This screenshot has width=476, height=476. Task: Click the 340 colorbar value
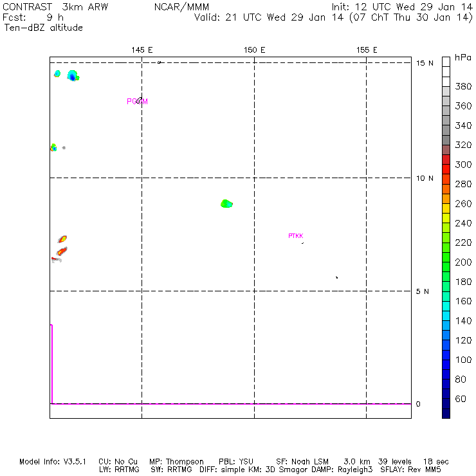tap(463, 125)
